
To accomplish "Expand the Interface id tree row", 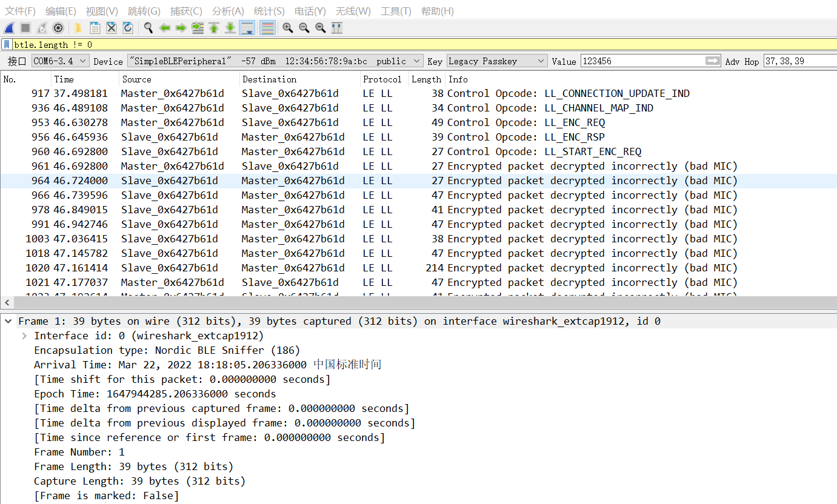I will [24, 336].
